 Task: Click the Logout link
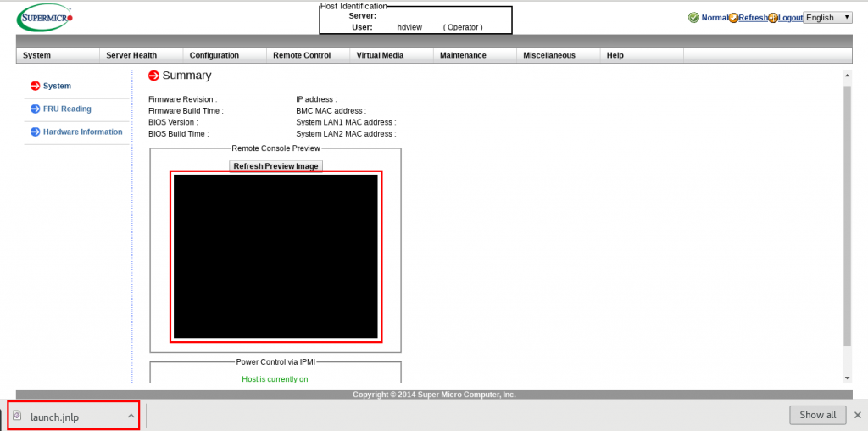click(x=791, y=18)
